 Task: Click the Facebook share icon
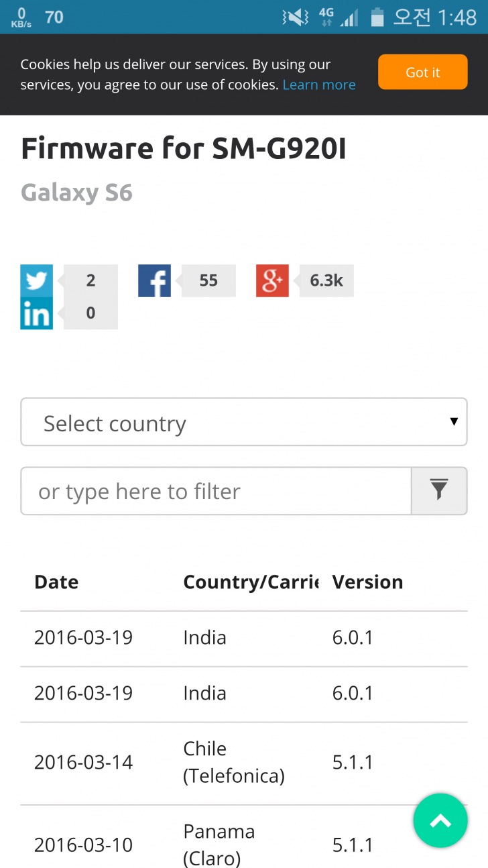(x=154, y=280)
